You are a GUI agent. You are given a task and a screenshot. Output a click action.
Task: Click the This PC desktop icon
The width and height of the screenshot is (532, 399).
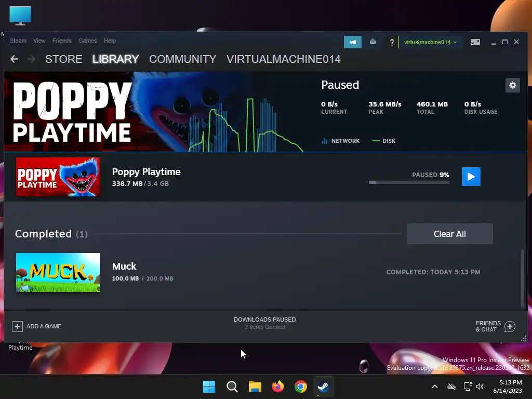point(20,16)
